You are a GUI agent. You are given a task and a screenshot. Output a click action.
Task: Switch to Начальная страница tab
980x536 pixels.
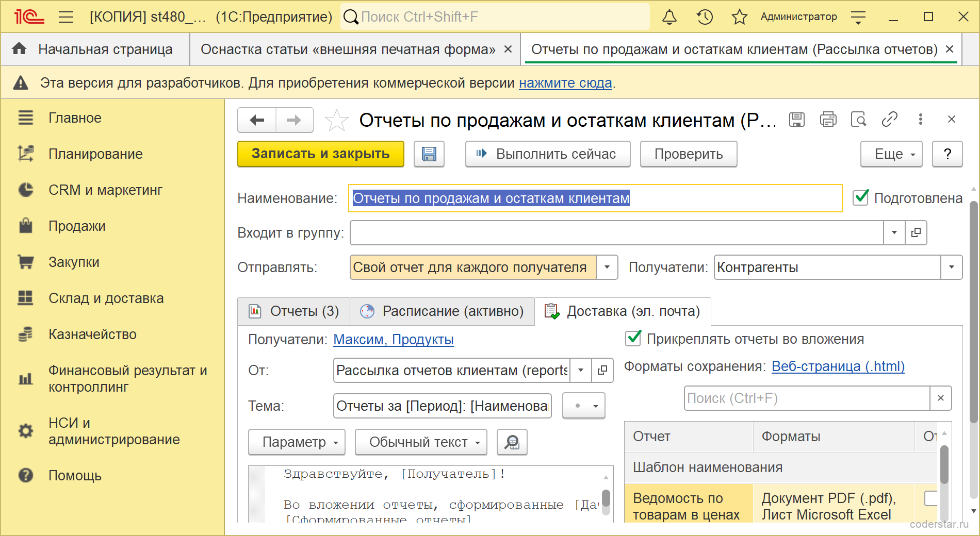tap(96, 49)
